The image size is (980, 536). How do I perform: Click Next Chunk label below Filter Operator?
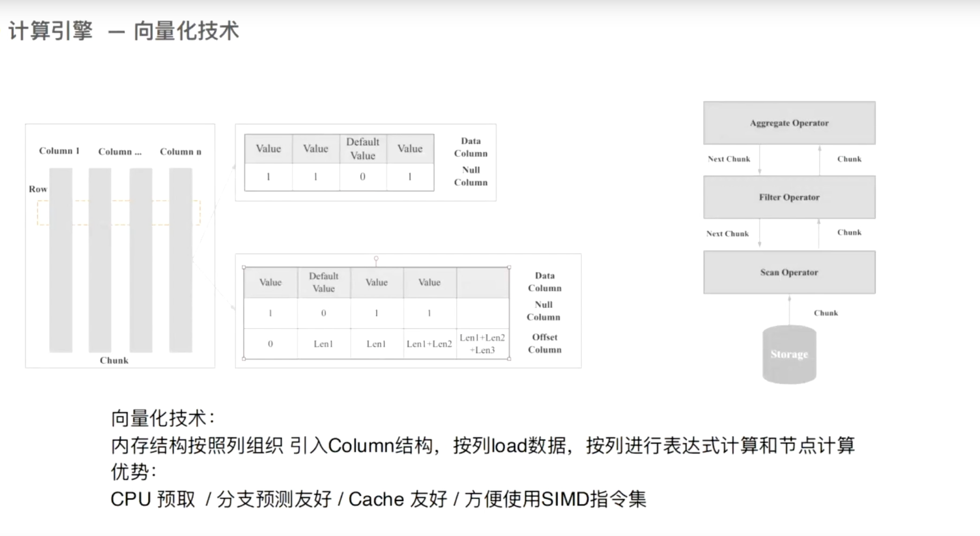point(727,233)
